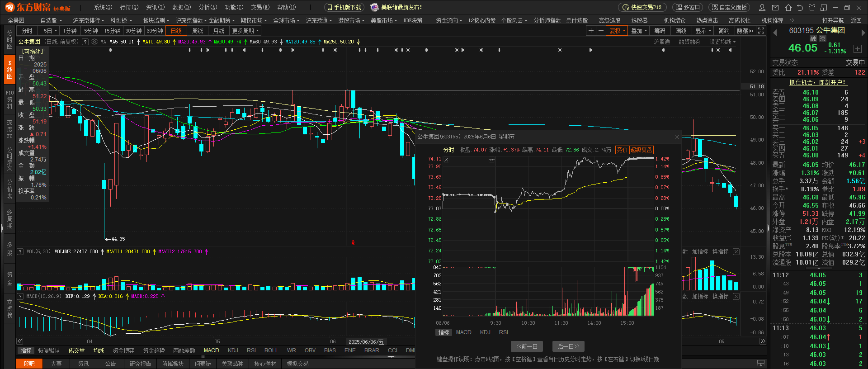Open VOL indicator help question icon
The height and width of the screenshot is (369, 868).
coord(20,251)
